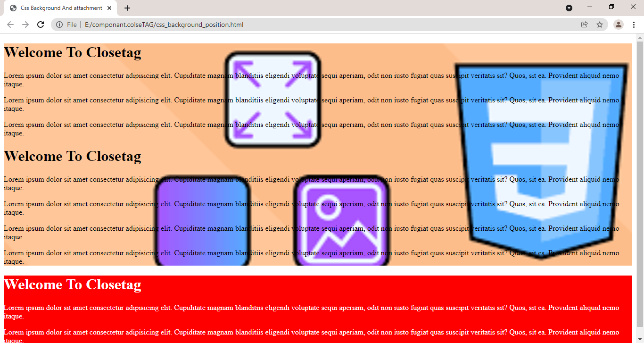644x343 pixels.
Task: Click the 'File' label in address bar
Action: (72, 25)
